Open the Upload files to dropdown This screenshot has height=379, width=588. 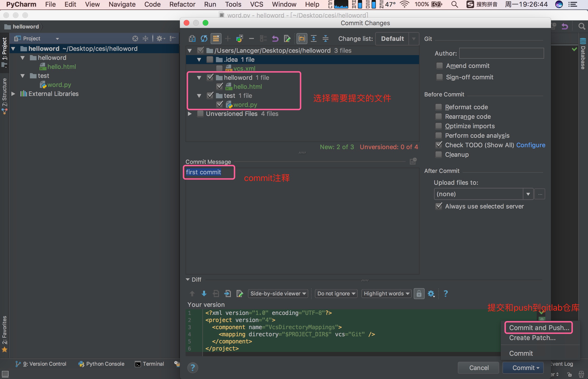pyautogui.click(x=484, y=194)
